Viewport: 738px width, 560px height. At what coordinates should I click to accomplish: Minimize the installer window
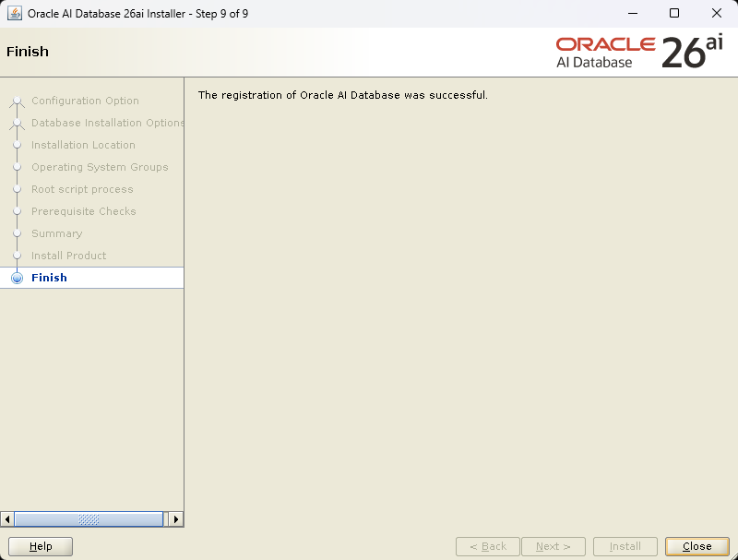(x=633, y=13)
